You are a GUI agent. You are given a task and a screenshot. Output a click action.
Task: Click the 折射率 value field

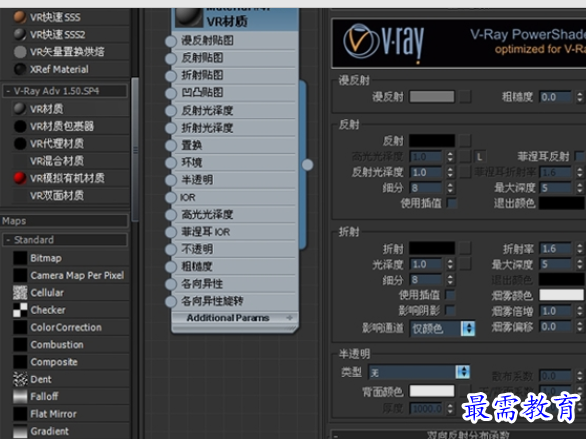pyautogui.click(x=555, y=248)
